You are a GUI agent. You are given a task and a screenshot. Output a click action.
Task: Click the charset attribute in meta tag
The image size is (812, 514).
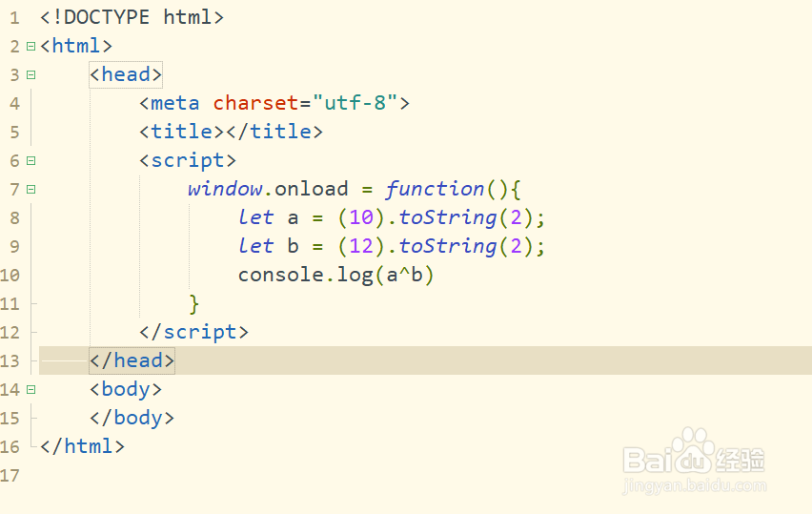(x=255, y=103)
